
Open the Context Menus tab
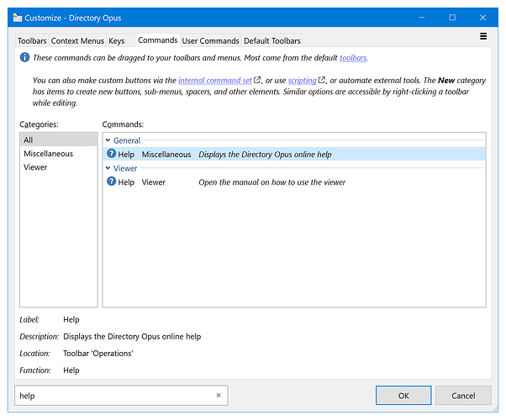point(77,40)
